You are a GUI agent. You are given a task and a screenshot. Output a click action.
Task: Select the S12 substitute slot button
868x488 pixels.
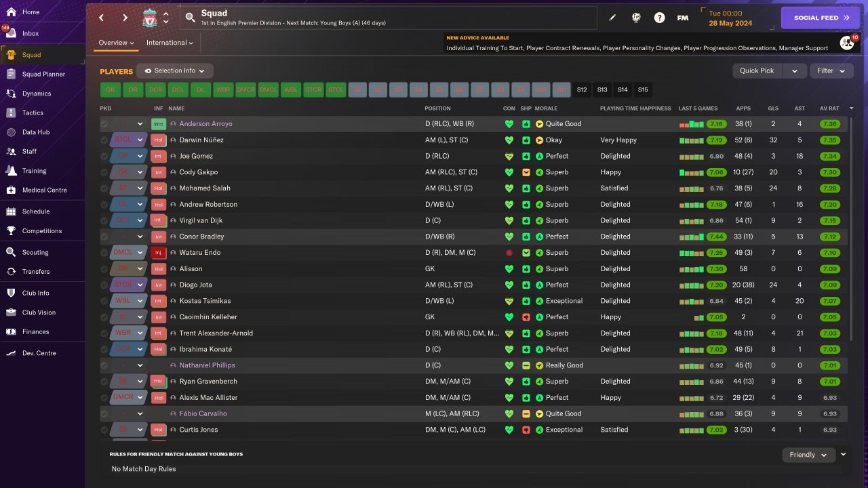pyautogui.click(x=582, y=89)
